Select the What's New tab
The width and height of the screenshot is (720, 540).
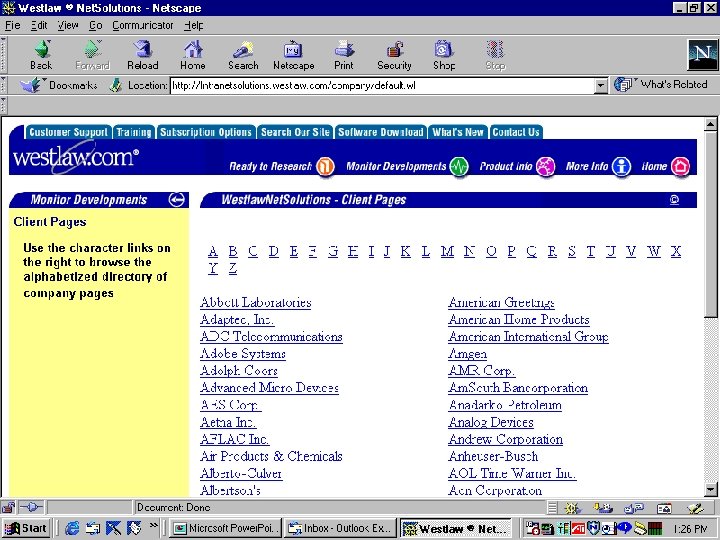point(458,132)
